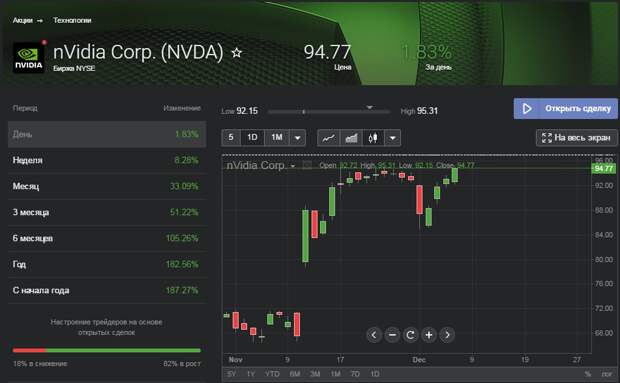Screen dimensions: 620x383
Task: Add NVDA to favorites with the star icon
Action: coord(236,52)
